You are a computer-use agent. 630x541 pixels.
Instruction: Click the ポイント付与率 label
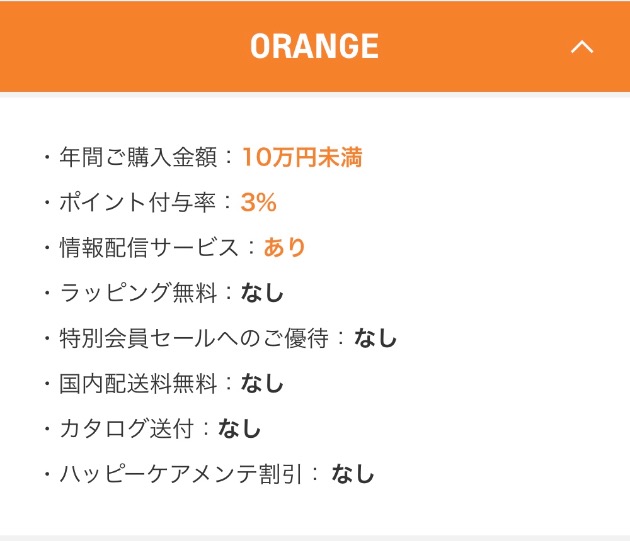pyautogui.click(x=138, y=202)
